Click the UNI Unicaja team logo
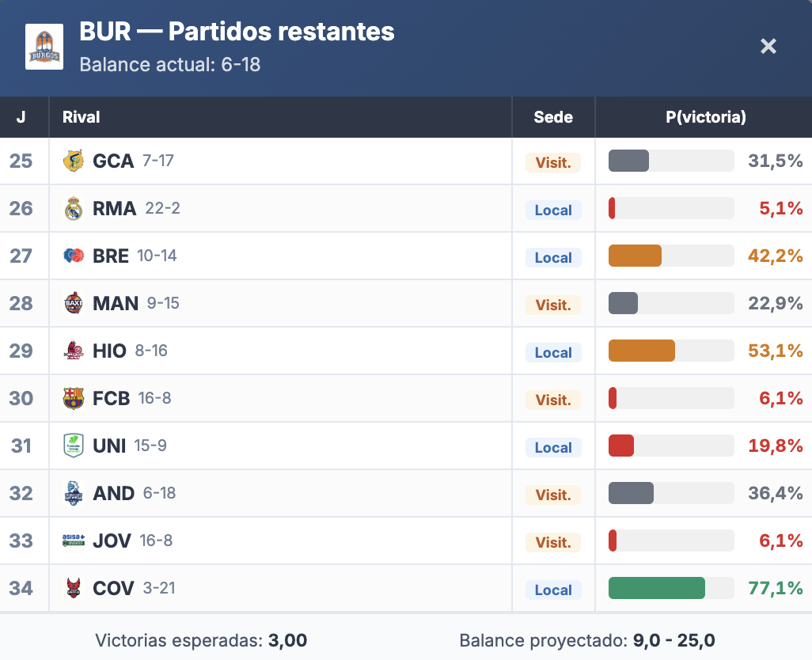812x660 pixels. [74, 446]
